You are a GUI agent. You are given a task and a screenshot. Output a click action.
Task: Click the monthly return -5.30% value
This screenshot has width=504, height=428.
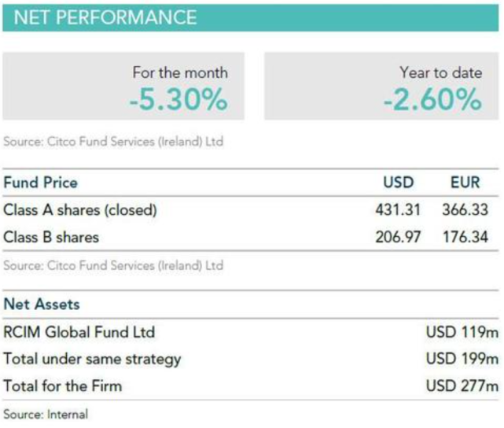[x=178, y=101]
